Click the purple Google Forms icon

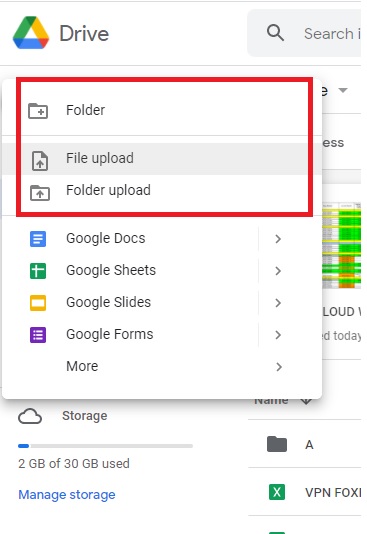coord(38,335)
